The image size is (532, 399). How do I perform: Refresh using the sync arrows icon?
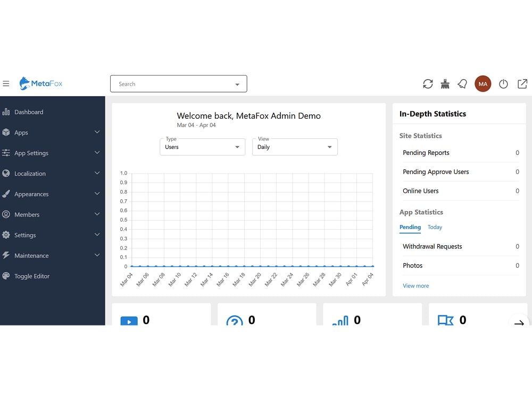click(428, 84)
